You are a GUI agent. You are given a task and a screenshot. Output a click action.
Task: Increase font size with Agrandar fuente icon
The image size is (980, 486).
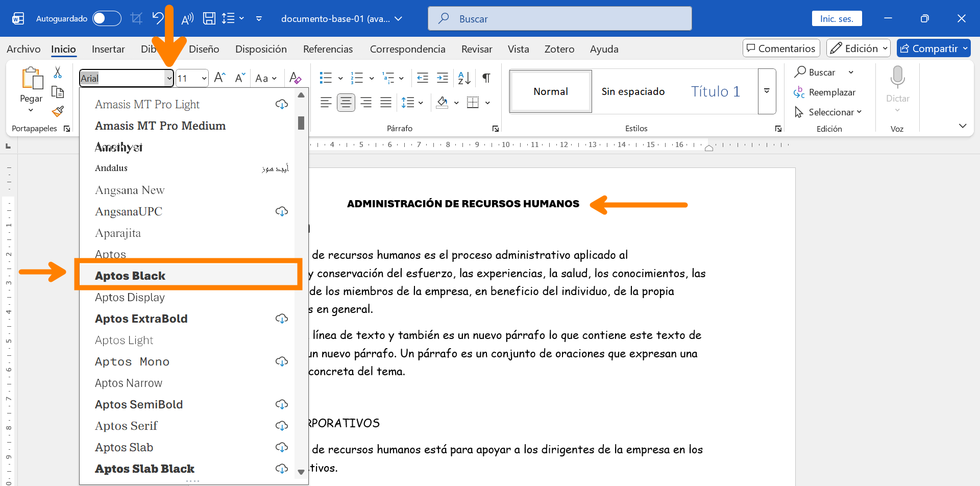219,77
